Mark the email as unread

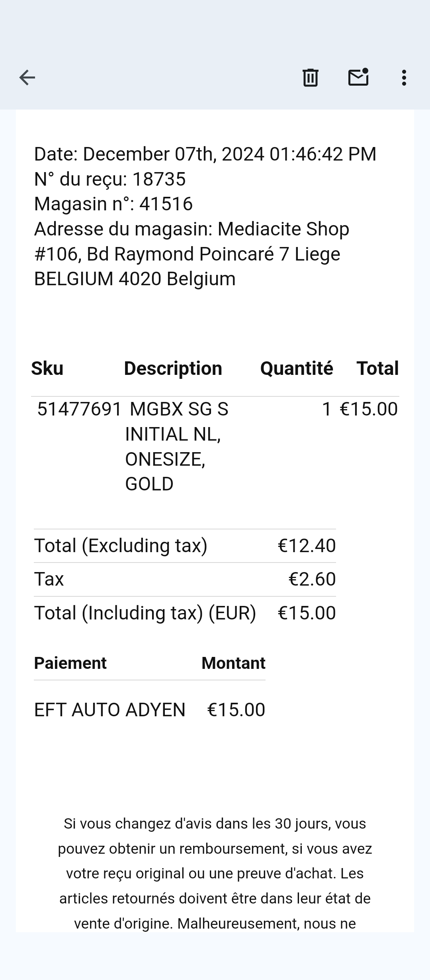[358, 77]
